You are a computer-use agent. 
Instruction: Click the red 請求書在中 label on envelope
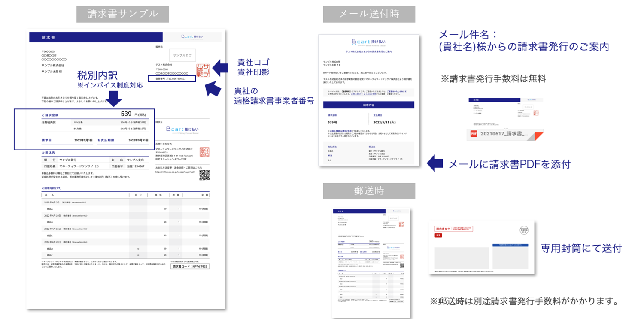(x=454, y=229)
